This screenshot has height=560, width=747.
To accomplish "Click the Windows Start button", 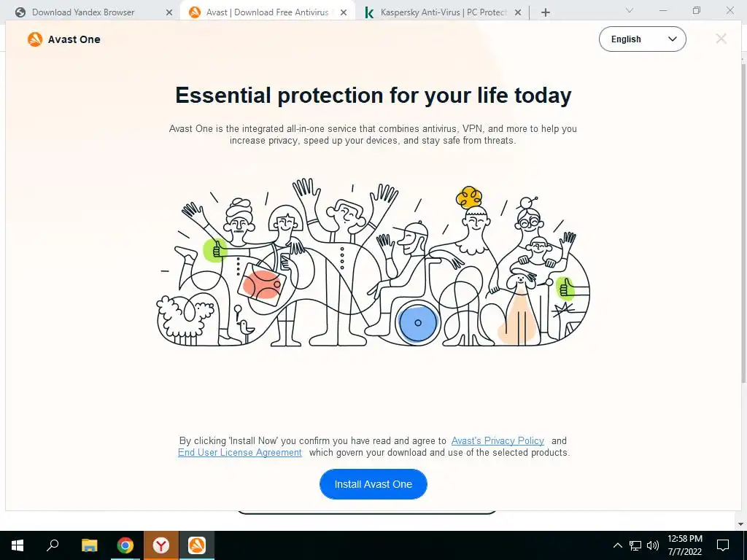I will click(18, 545).
